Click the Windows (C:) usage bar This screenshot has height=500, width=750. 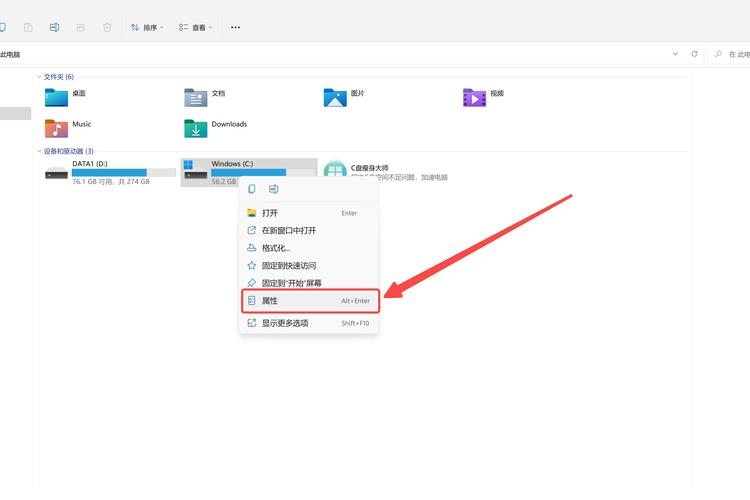pos(263,172)
